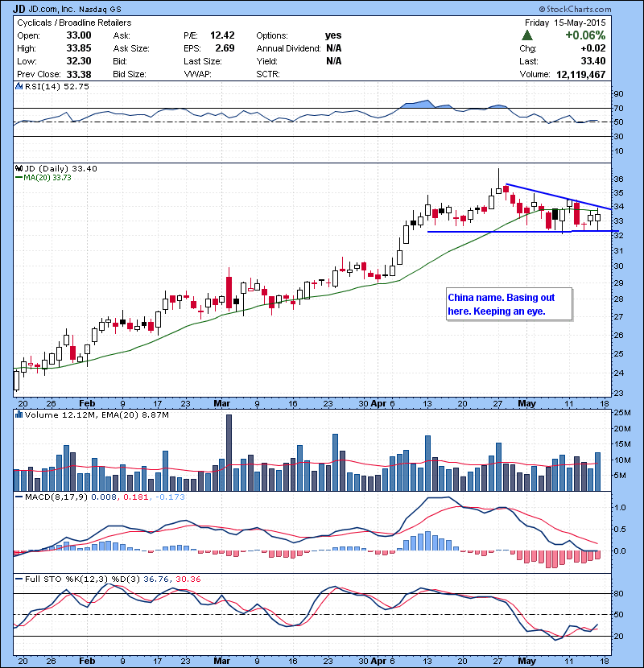Click the RSI(14) 52.75 label
Screen dimensions: 644x668
(x=56, y=86)
